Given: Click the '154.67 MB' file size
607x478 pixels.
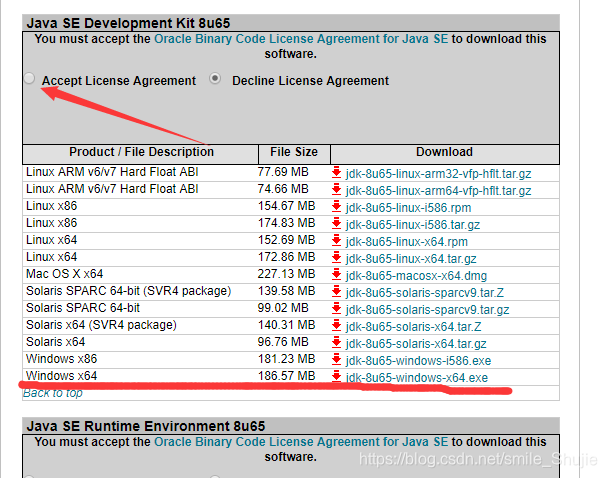Looking at the screenshot, I should coord(286,206).
